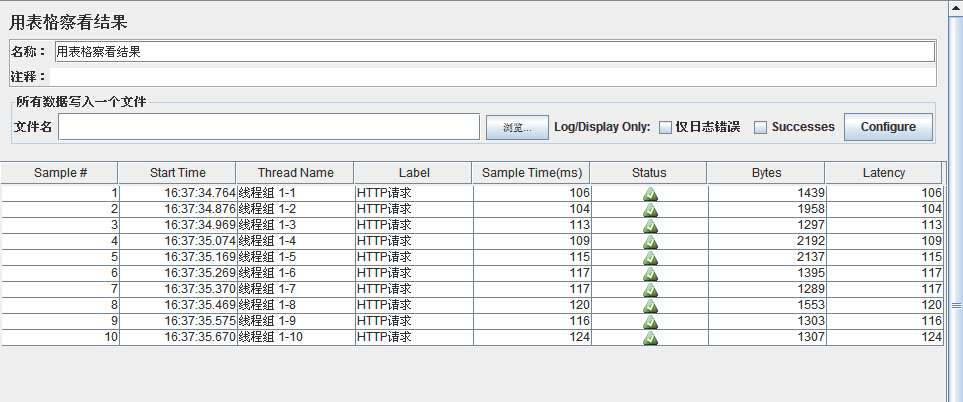Click into the 名称 name field
Image resolution: width=963 pixels, height=402 pixels.
(494, 52)
